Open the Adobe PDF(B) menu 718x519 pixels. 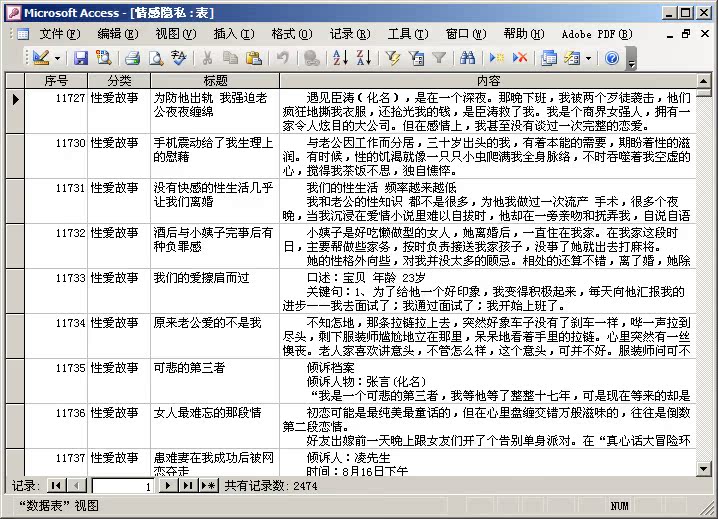(x=597, y=34)
